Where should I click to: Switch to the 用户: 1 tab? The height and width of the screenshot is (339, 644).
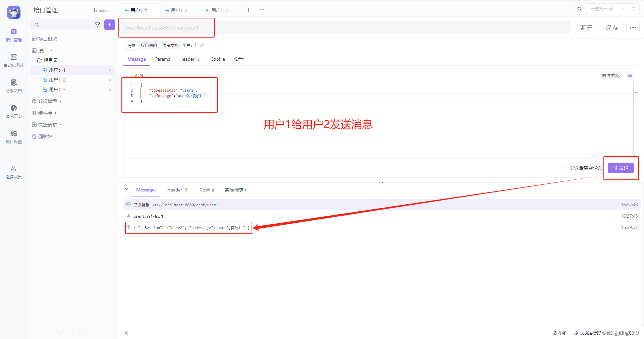pos(136,10)
